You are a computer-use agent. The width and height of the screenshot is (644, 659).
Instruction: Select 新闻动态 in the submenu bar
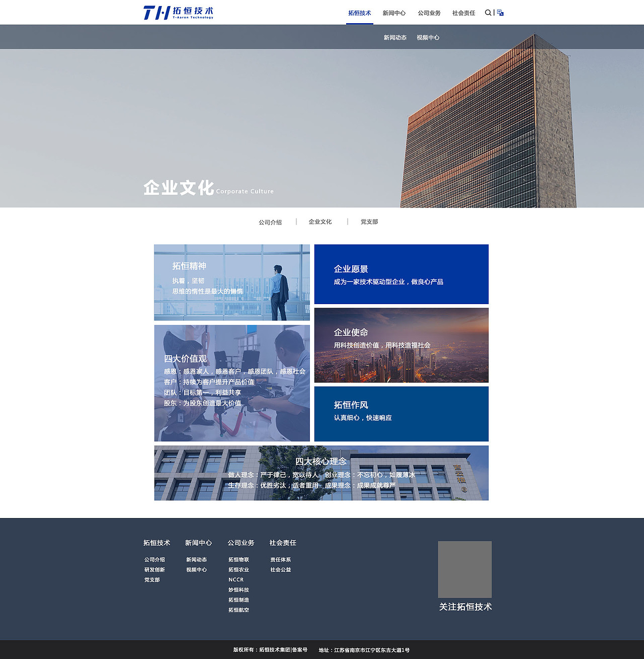click(395, 37)
